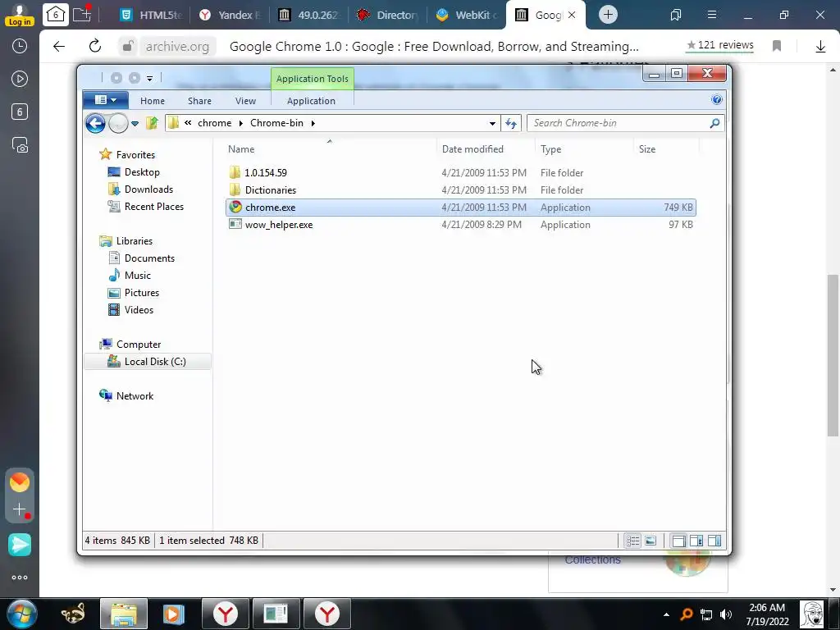Open the Home ribbon tab
Image resolution: width=840 pixels, height=630 pixels.
pyautogui.click(x=153, y=101)
